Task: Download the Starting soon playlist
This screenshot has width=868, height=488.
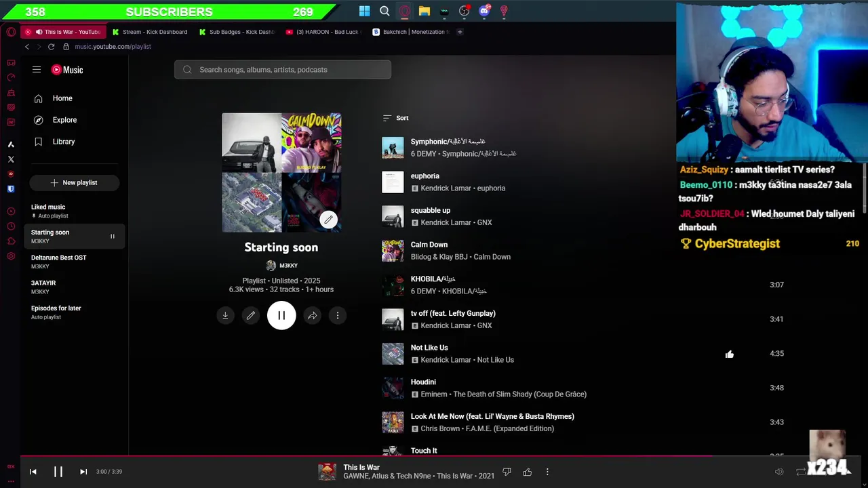Action: pyautogui.click(x=225, y=315)
